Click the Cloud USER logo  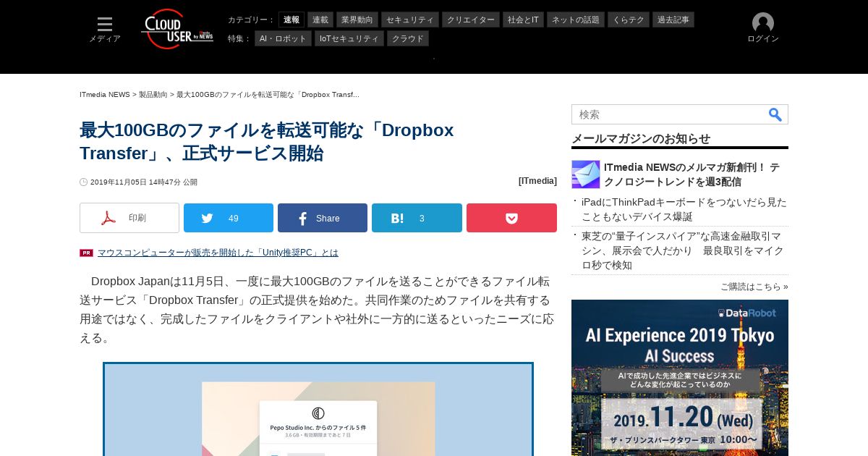point(177,29)
